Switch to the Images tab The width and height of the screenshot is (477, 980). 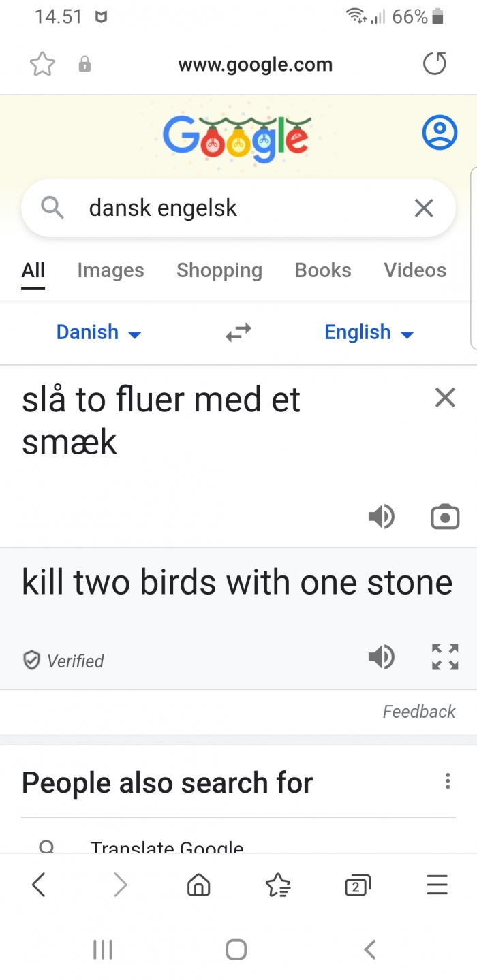[x=110, y=270]
